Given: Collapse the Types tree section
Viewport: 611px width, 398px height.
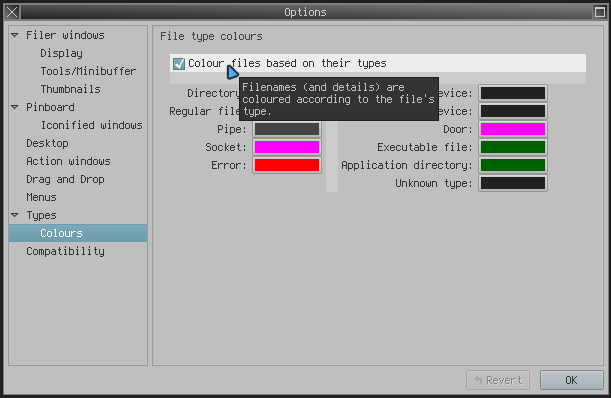Looking at the screenshot, I should 15,215.
